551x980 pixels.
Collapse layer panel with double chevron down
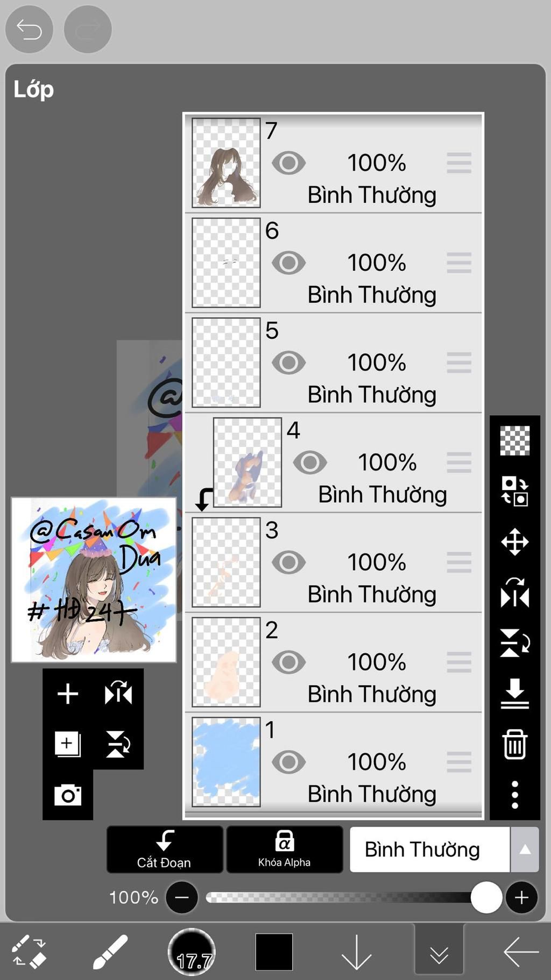[439, 952]
